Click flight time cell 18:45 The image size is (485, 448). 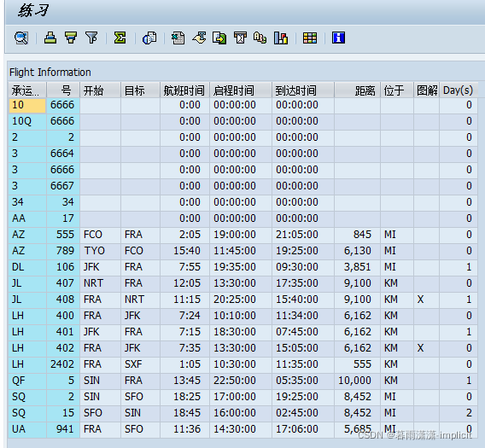point(185,413)
